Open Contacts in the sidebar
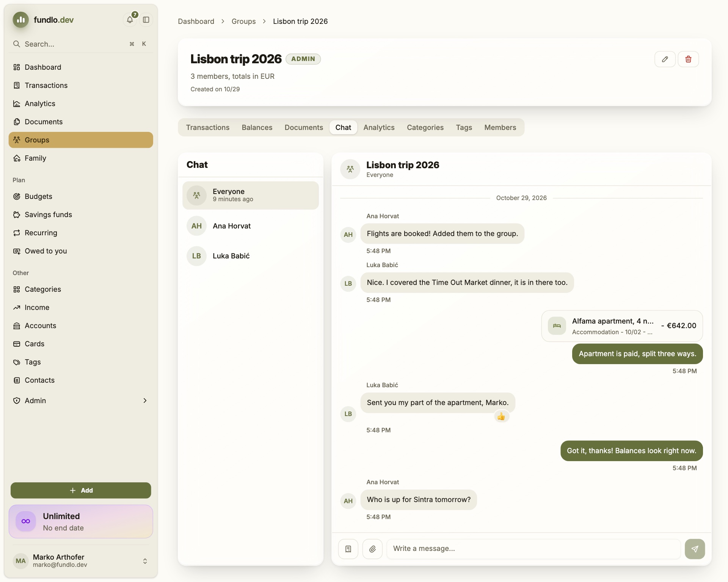 pos(81,380)
